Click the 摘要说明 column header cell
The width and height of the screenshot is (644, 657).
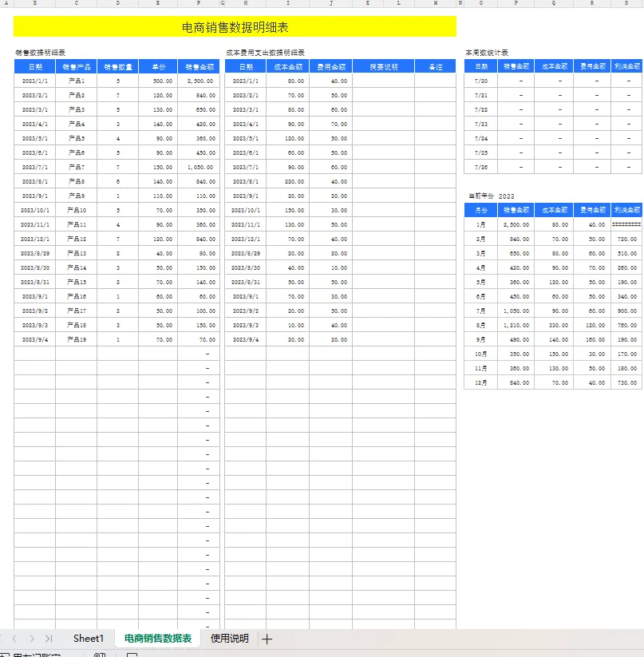(384, 67)
